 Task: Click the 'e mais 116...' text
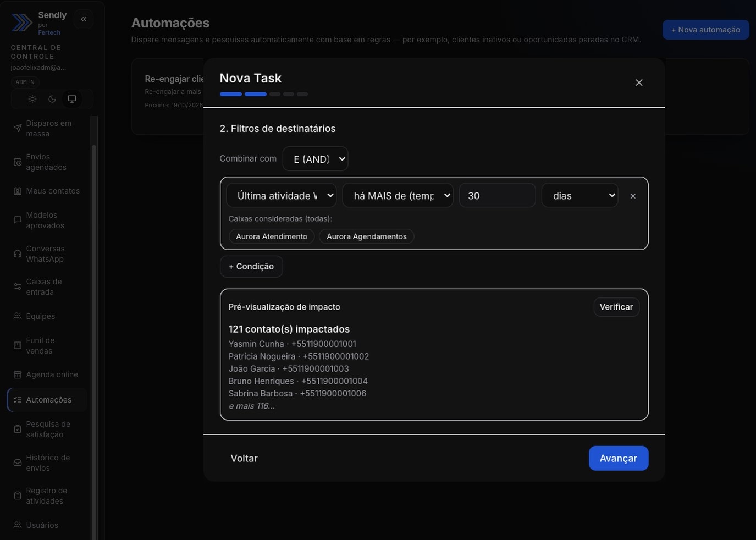[252, 406]
